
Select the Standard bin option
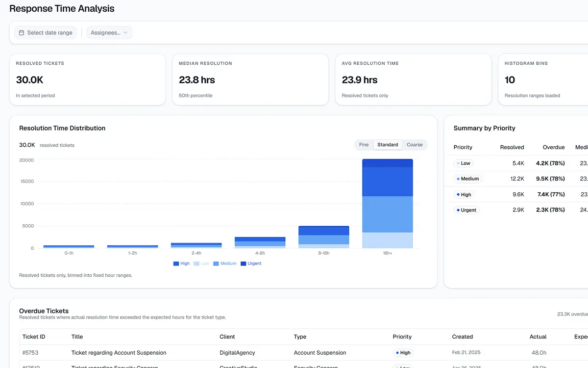click(388, 145)
